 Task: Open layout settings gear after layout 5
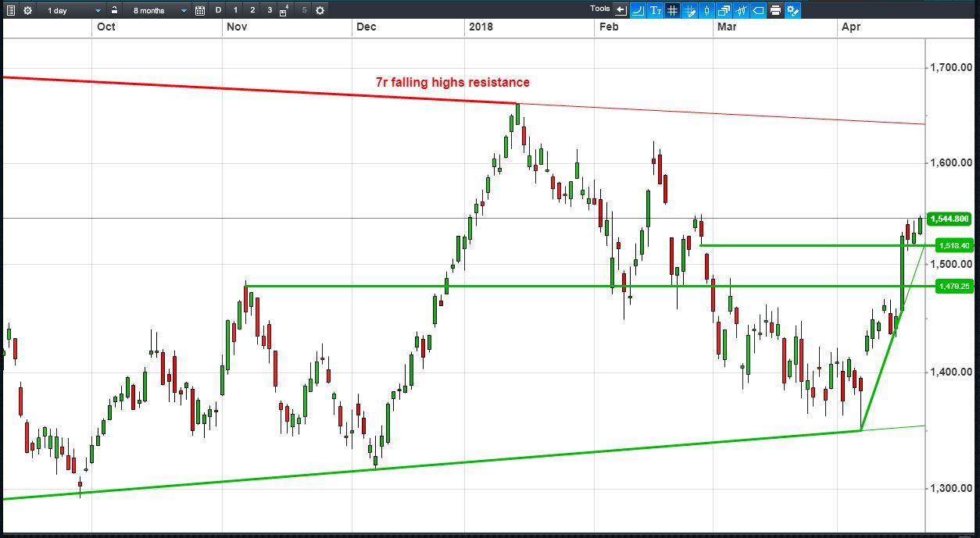pos(320,11)
